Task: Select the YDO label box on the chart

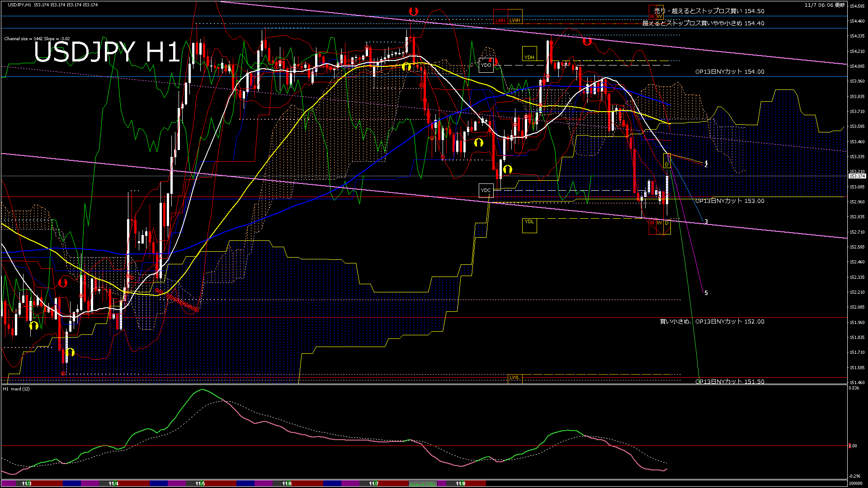Action: 487,65
